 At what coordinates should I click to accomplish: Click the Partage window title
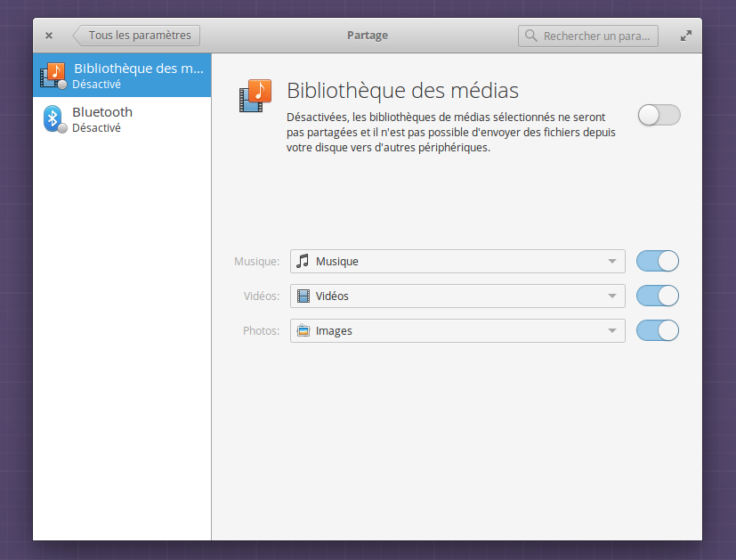pyautogui.click(x=368, y=36)
